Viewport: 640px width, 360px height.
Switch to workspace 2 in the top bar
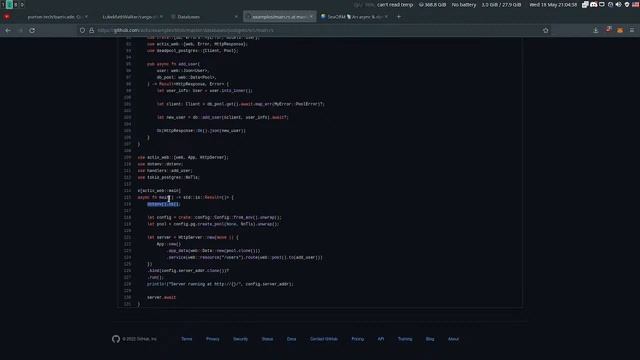[x=10, y=4]
